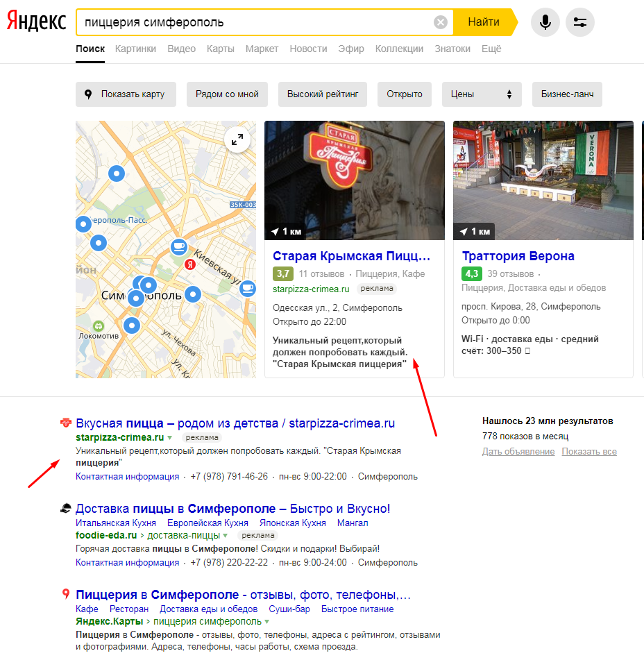Switch to the Карты tab
644x660 pixels.
tap(221, 49)
